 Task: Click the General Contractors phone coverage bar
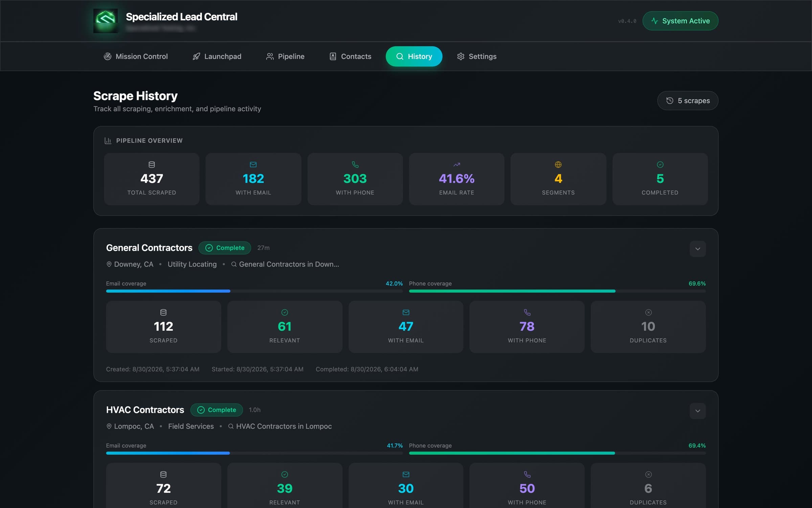pyautogui.click(x=558, y=291)
